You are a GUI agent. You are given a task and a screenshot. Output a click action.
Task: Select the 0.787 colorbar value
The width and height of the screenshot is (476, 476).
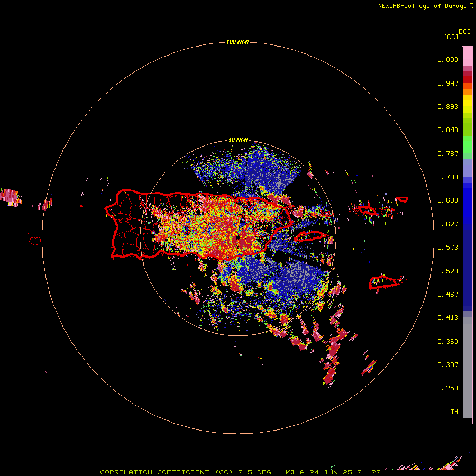[x=448, y=153]
